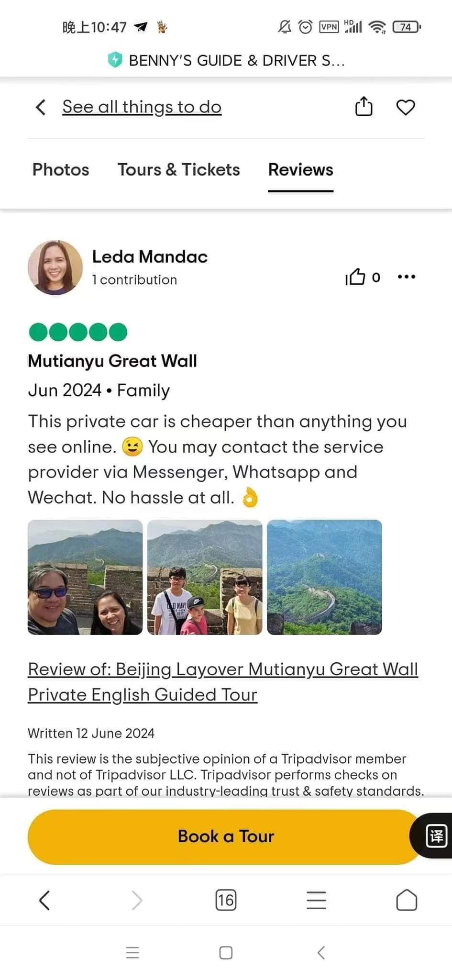The image size is (452, 980).
Task: Tap the share icon
Action: coord(364,106)
